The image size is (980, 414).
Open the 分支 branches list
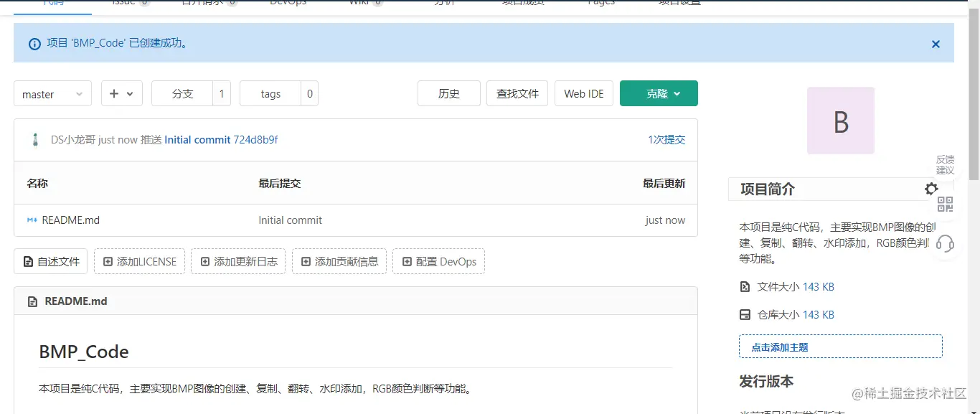182,94
